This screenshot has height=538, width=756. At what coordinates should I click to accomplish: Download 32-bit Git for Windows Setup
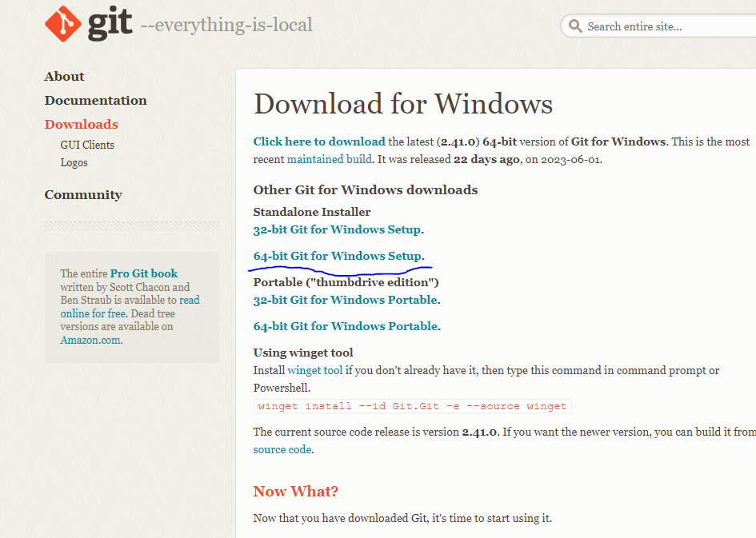[x=337, y=229]
